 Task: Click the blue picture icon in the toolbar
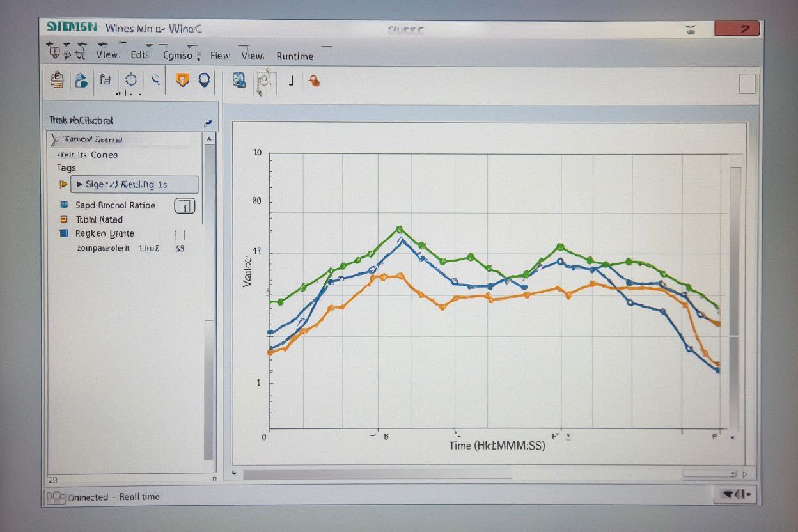point(239,80)
